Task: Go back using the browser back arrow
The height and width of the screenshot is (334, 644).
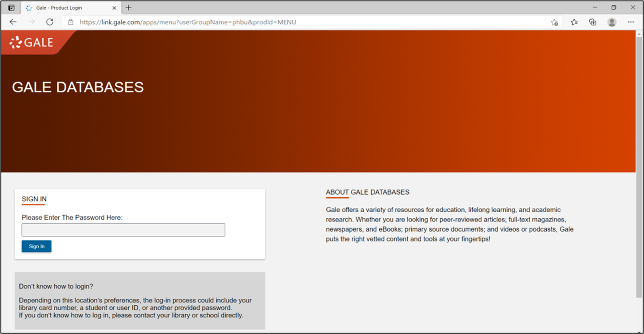Action: [13, 22]
